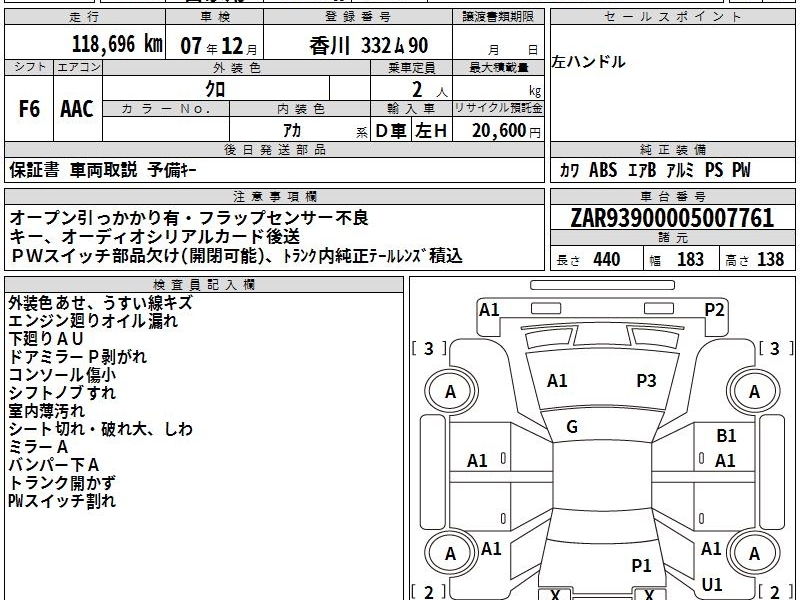Click the セールスポイント header

(672, 17)
